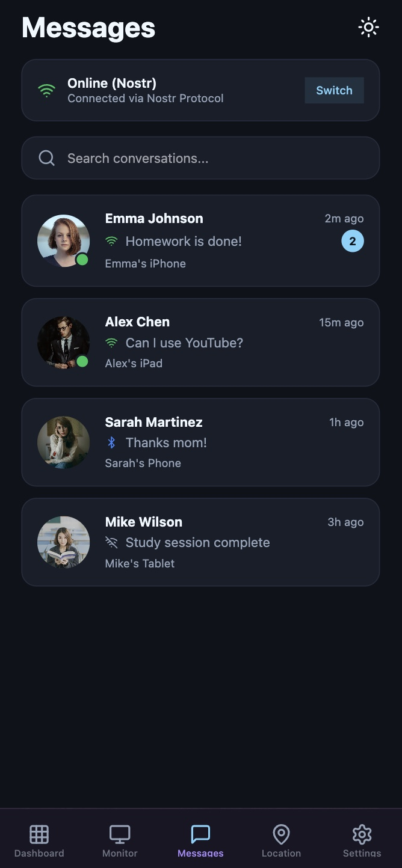Go to the Dashboard tab
Screen dimensions: 402x868
(x=39, y=840)
